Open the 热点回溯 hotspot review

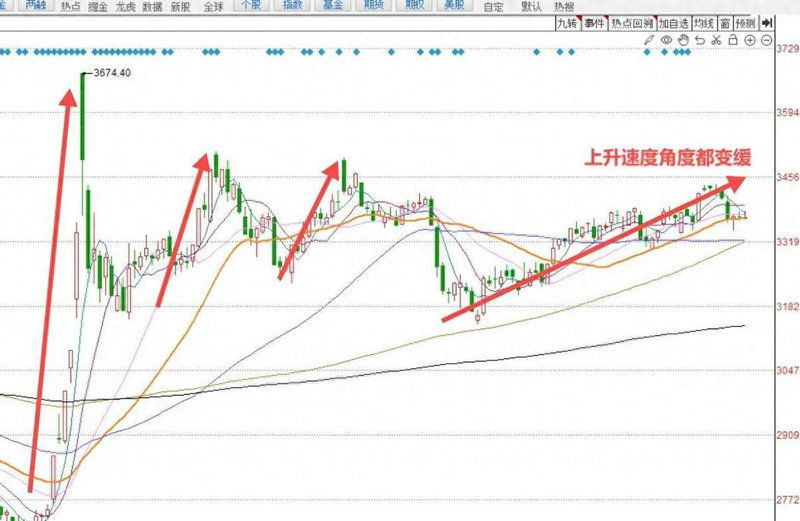tap(633, 23)
